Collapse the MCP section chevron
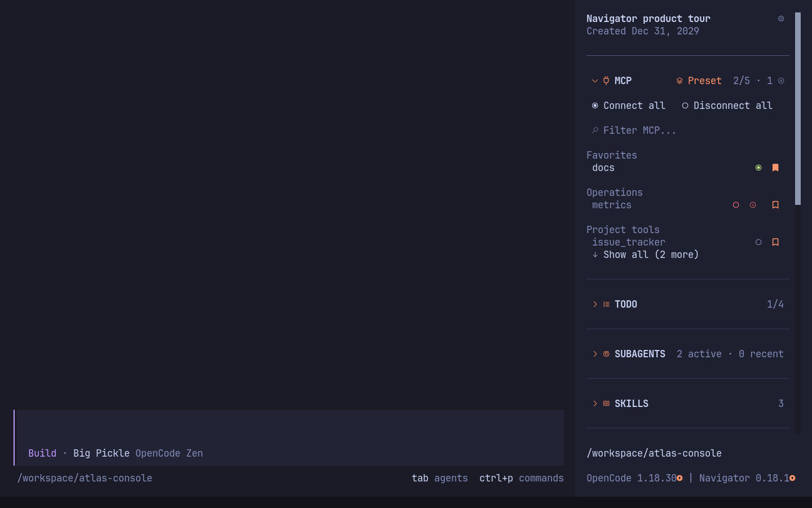The image size is (812, 508). [595, 81]
